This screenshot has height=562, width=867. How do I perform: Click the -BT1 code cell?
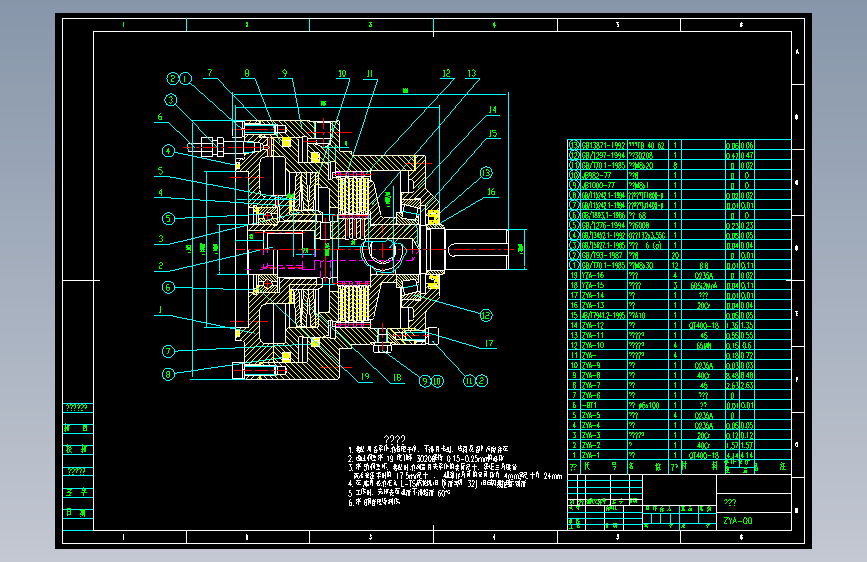[x=589, y=405]
